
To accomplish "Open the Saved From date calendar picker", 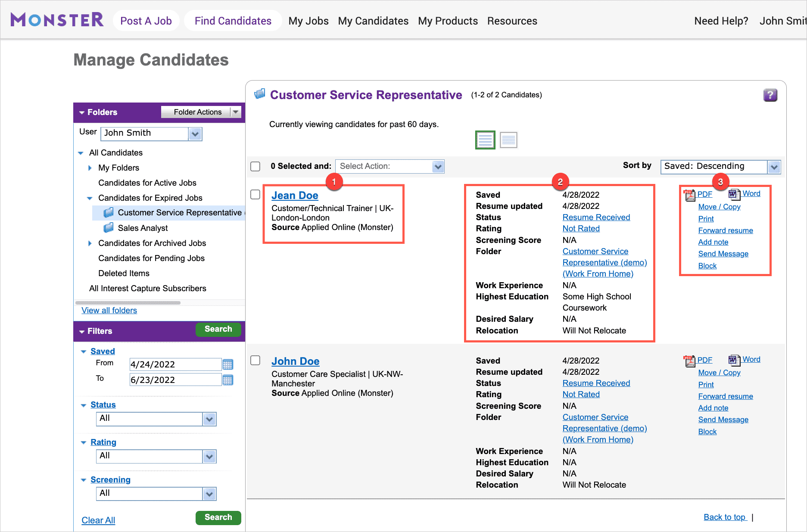I will [x=228, y=365].
